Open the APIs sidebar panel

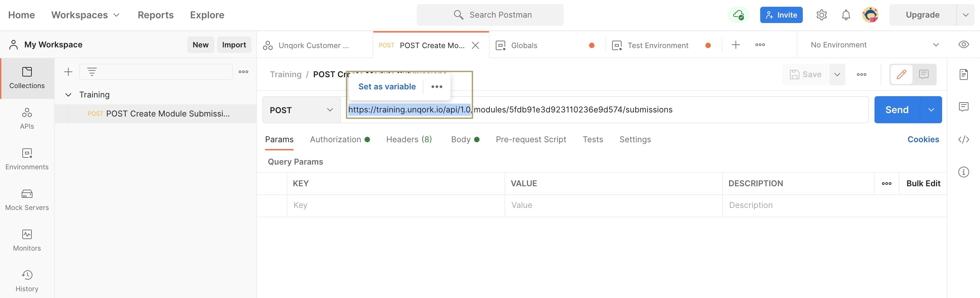pos(27,119)
